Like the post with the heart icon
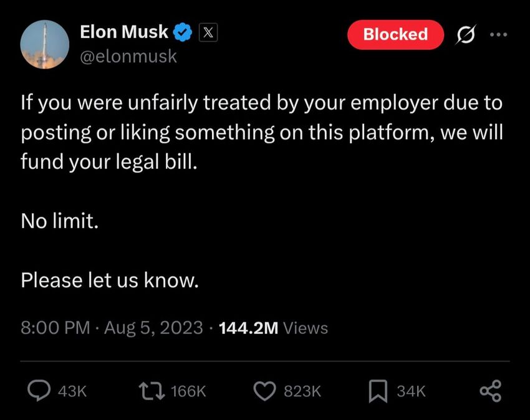Image resolution: width=530 pixels, height=420 pixels. (x=264, y=391)
